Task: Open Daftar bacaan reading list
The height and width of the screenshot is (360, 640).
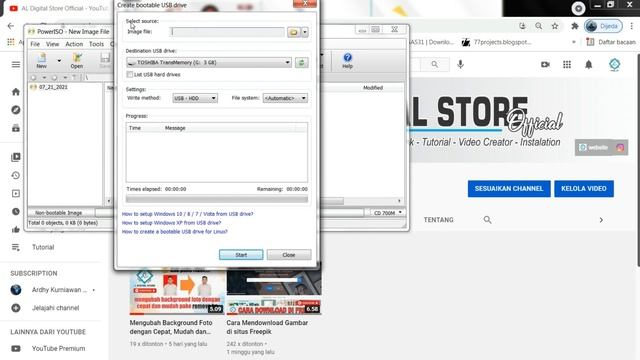Action: pos(611,42)
